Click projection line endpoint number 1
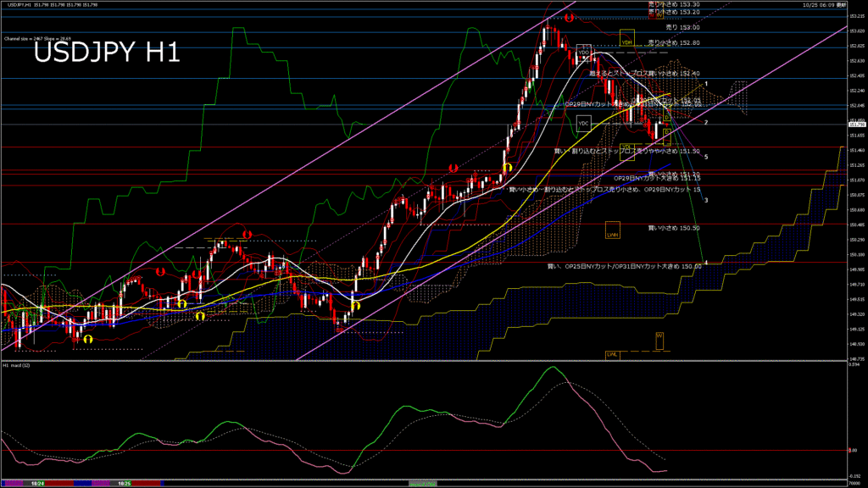Viewport: 868px width, 488px height. pos(706,84)
